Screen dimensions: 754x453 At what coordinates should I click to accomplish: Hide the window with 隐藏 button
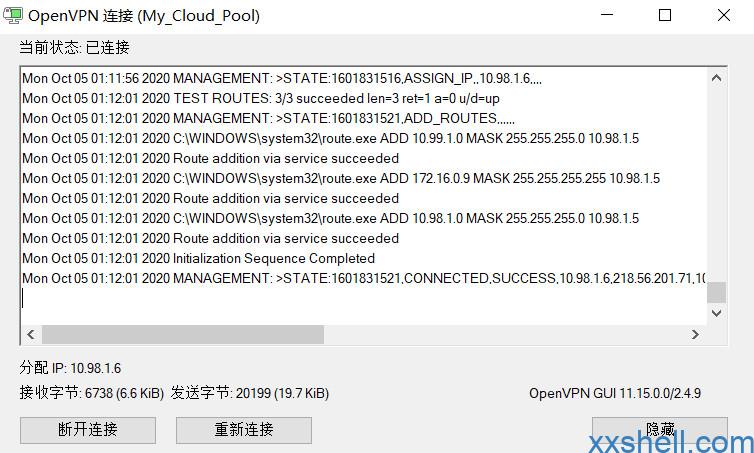click(x=660, y=429)
